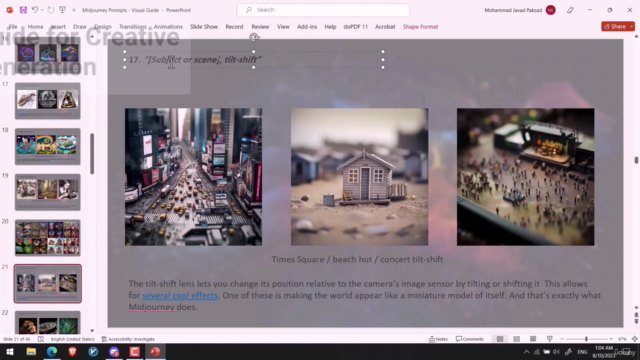Start Slide Show from status bar icon
Screen dimensions: 640x360
pyautogui.click(x=550, y=339)
